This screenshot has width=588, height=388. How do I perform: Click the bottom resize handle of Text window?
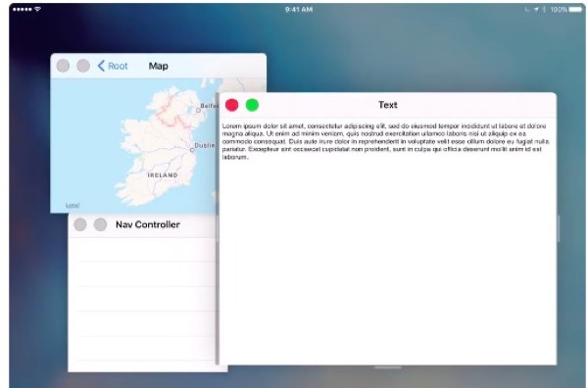388,367
